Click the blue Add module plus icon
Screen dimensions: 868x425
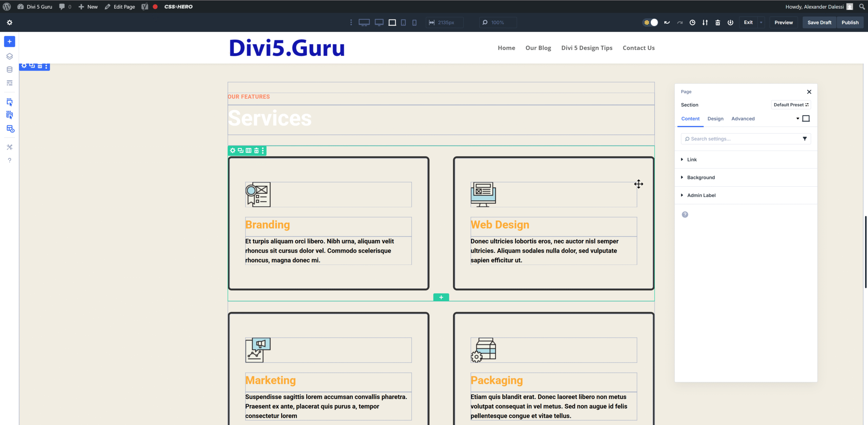click(9, 42)
